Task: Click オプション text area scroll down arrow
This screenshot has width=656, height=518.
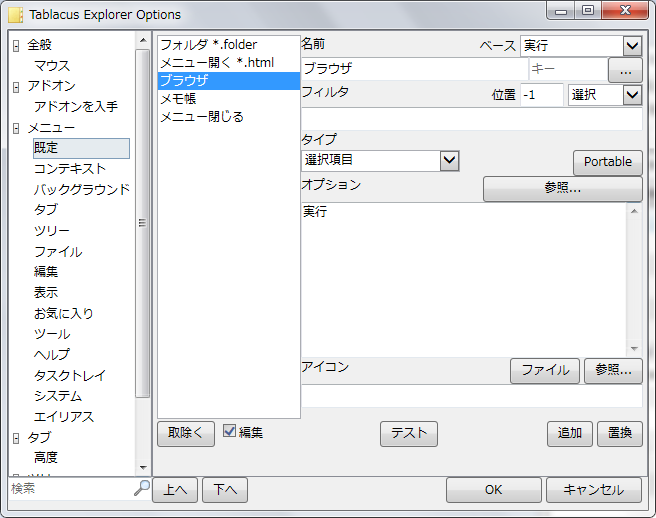Action: point(634,349)
